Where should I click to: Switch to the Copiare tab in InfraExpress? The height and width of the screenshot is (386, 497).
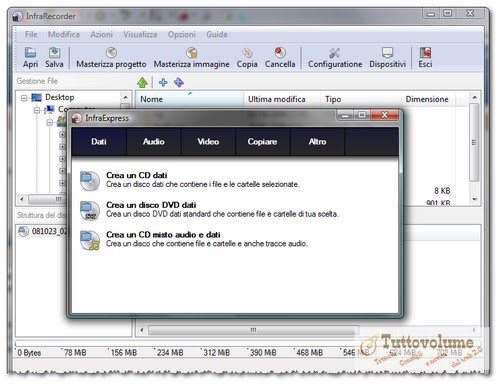(x=263, y=142)
